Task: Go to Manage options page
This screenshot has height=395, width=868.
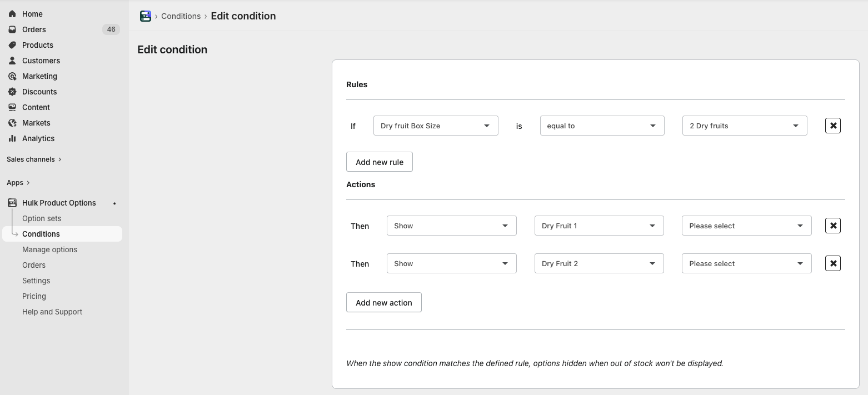Action: (49, 249)
